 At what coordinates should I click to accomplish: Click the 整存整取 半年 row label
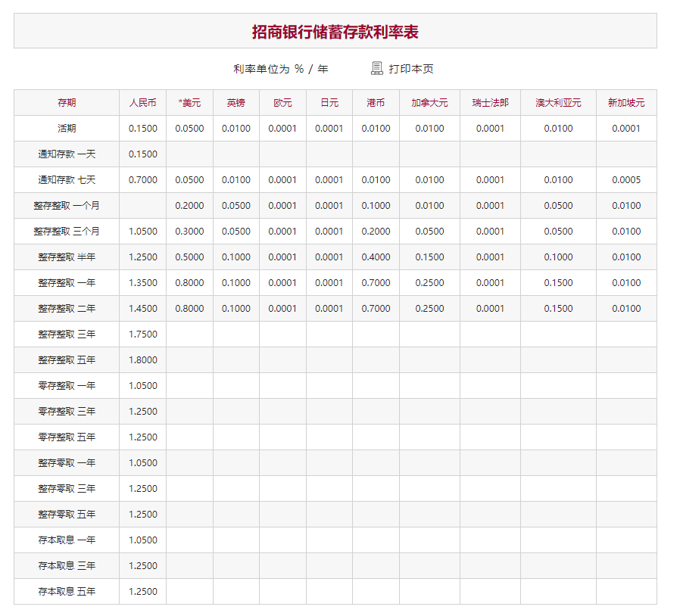pyautogui.click(x=67, y=257)
